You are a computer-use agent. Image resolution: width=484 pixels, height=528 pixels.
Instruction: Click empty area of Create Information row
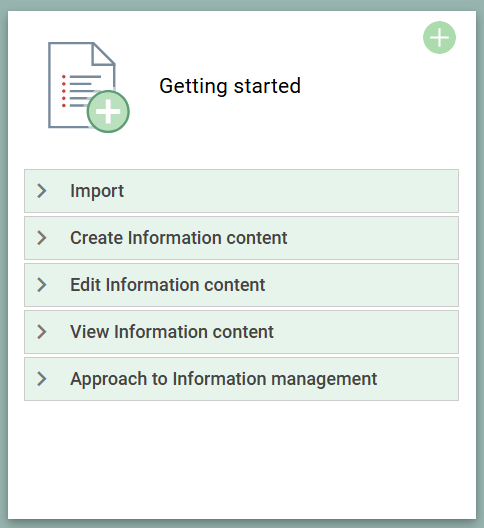tap(370, 238)
